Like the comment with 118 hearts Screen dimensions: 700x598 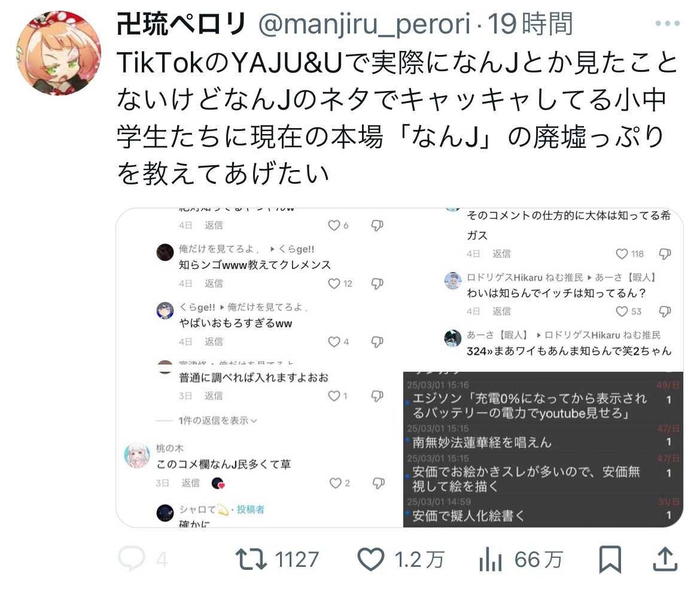[x=622, y=254]
